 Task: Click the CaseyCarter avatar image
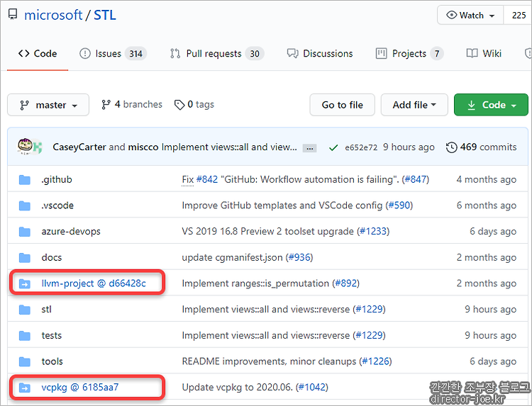(x=25, y=146)
